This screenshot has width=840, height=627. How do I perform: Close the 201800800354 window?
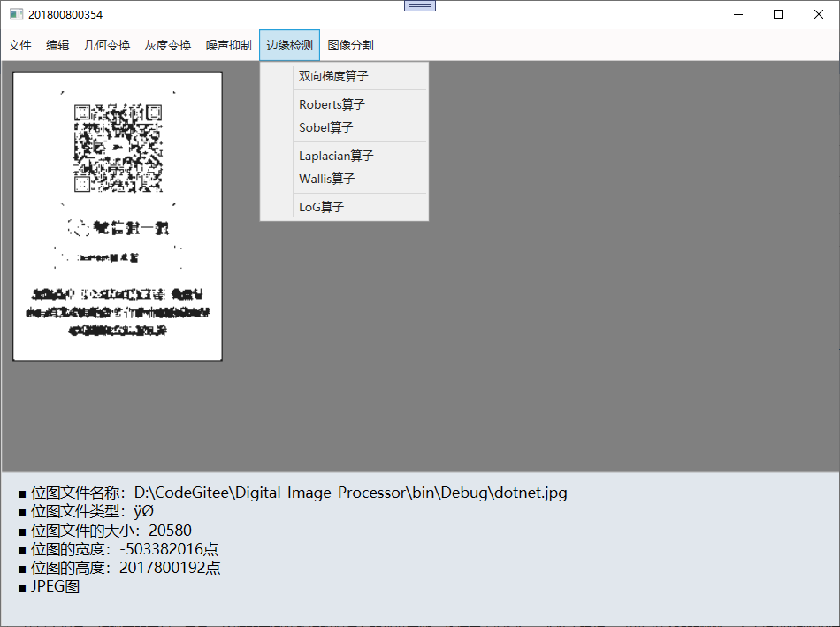tap(819, 14)
